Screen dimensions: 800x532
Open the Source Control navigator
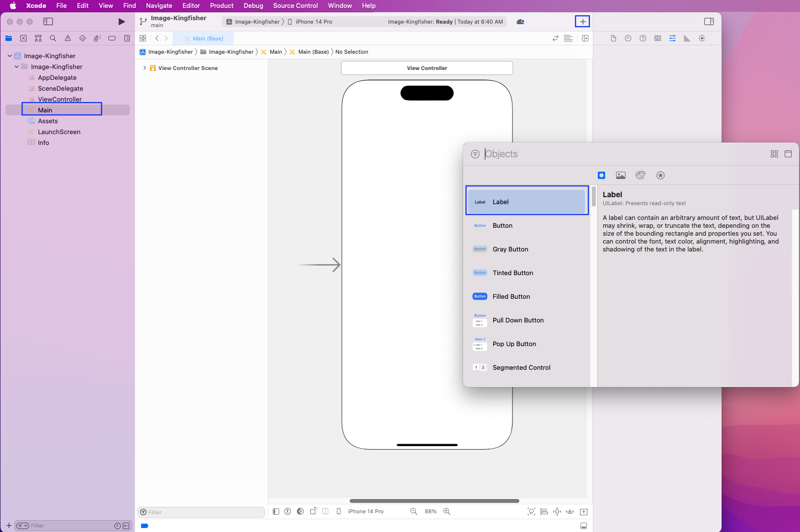[23, 38]
